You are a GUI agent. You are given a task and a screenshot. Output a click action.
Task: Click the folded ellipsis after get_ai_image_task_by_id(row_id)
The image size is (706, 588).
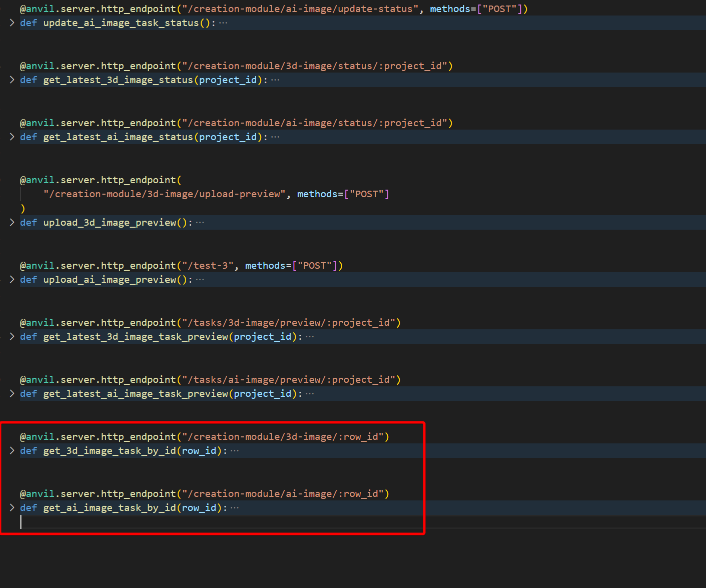[235, 508]
